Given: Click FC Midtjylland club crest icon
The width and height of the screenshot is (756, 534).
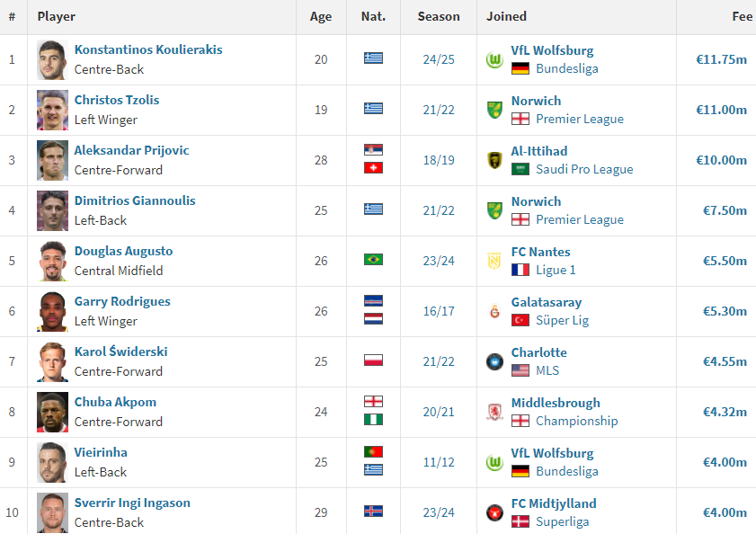Looking at the screenshot, I should point(494,512).
